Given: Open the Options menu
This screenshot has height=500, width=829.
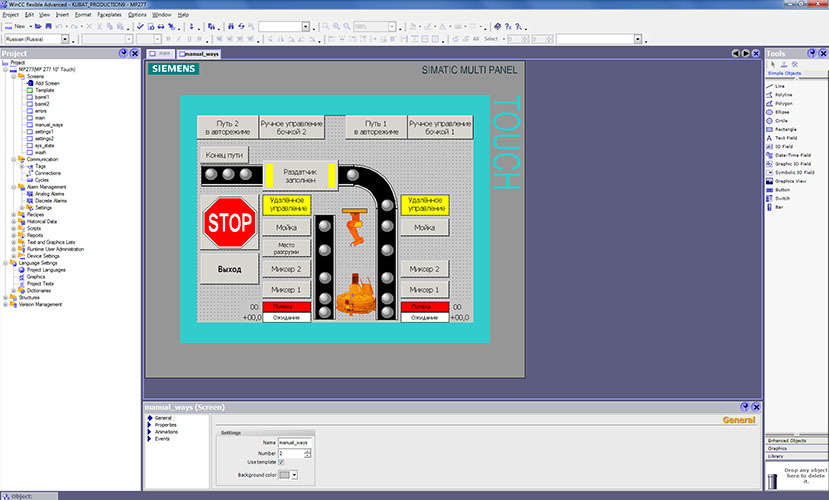Looking at the screenshot, I should click(137, 15).
